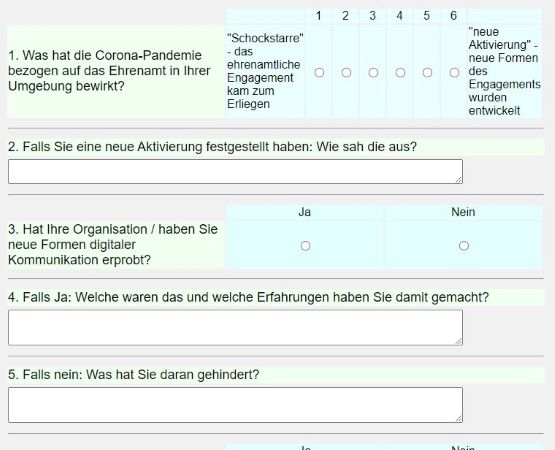
Task: Click the "neue Aktivierung" scale label text
Action: 504,71
